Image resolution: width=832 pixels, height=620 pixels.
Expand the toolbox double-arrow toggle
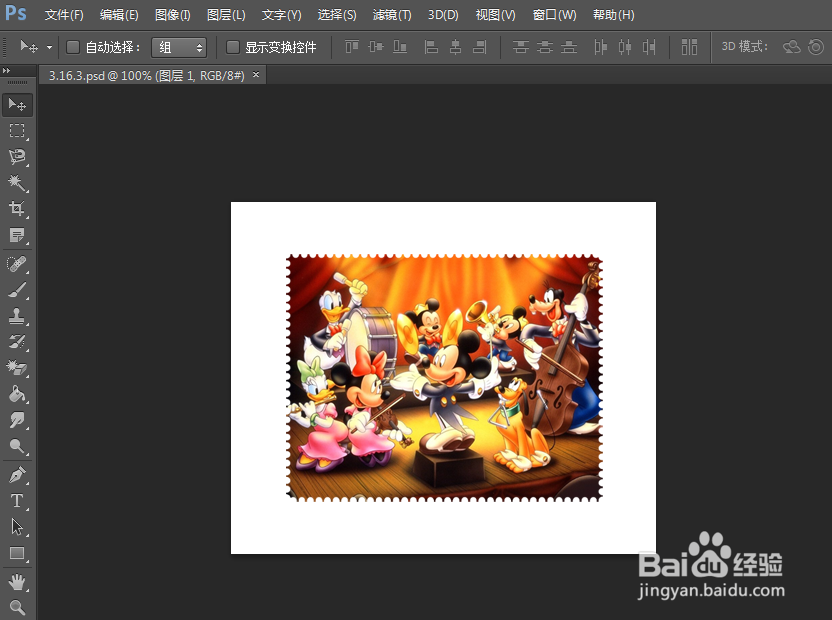coord(6,71)
